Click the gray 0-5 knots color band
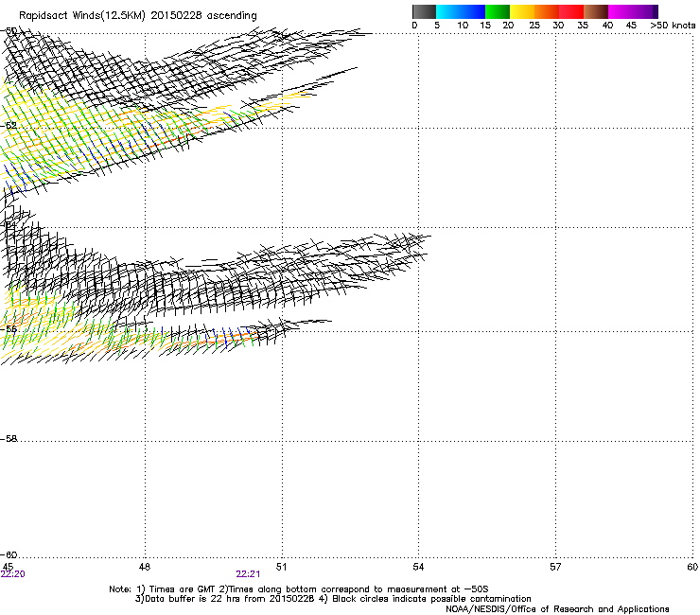The image size is (700, 615). pos(424,11)
